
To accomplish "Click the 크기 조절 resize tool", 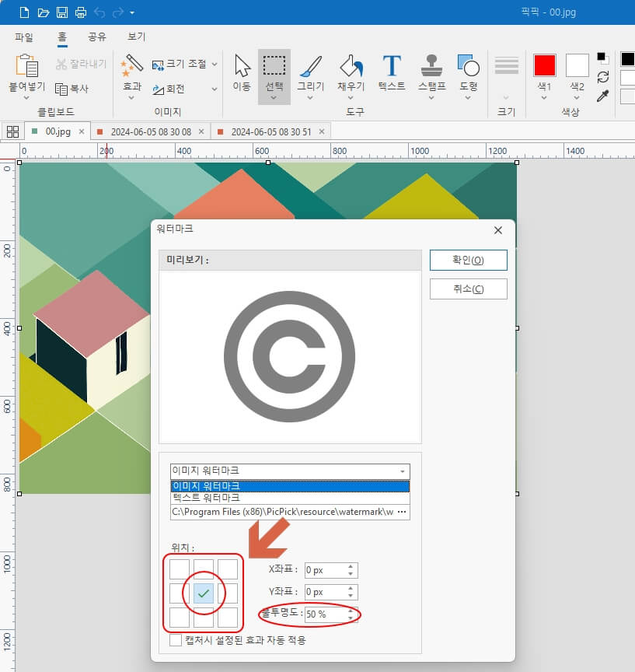I will click(180, 65).
